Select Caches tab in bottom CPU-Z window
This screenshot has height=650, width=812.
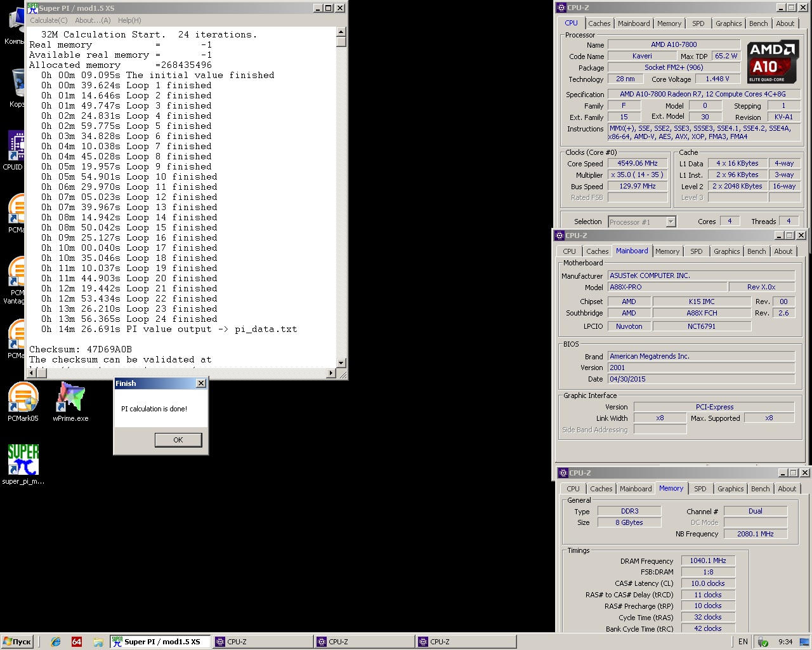pos(601,489)
